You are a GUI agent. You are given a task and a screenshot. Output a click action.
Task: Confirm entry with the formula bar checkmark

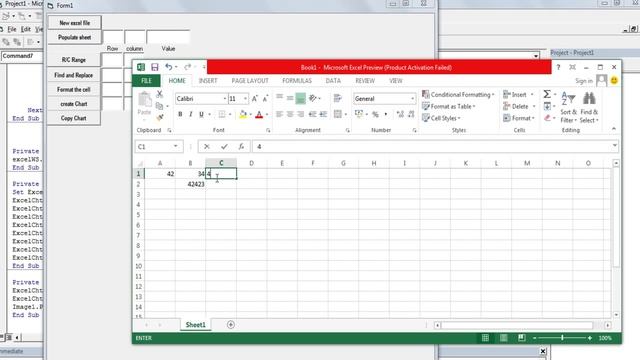coord(224,147)
